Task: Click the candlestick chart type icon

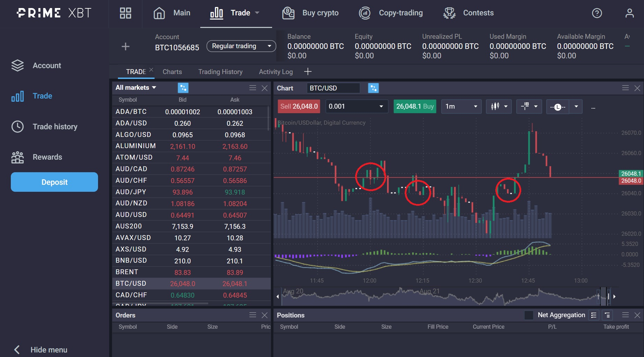Action: pyautogui.click(x=495, y=107)
